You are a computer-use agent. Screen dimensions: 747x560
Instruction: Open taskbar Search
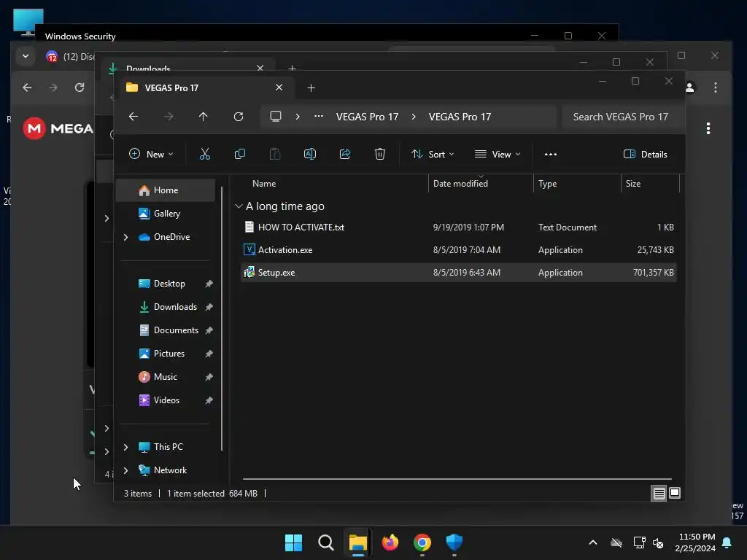pos(326,542)
